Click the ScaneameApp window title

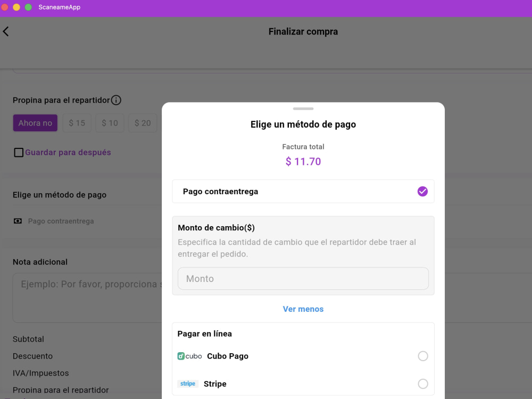point(60,7)
